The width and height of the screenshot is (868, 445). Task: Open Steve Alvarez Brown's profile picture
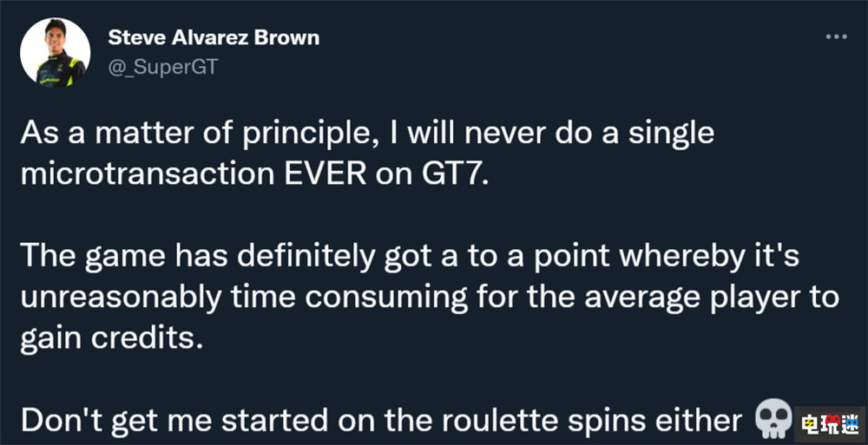(55, 53)
